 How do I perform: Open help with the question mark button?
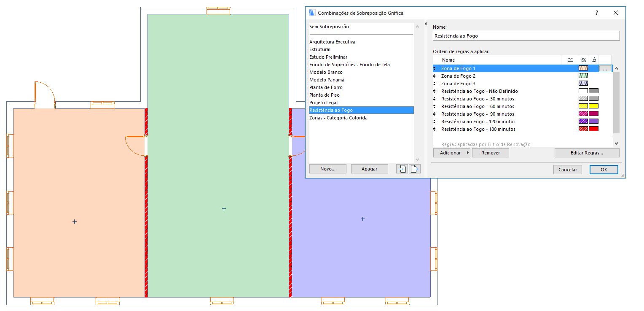click(596, 13)
